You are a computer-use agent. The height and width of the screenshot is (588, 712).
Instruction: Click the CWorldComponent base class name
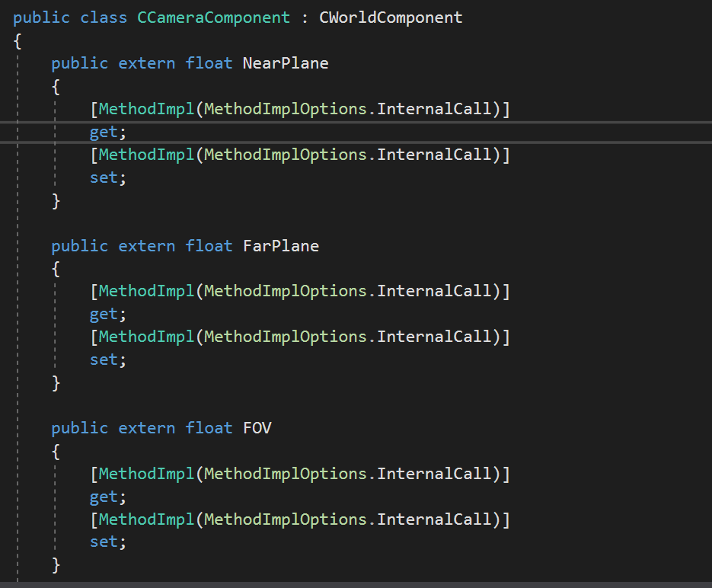(391, 18)
